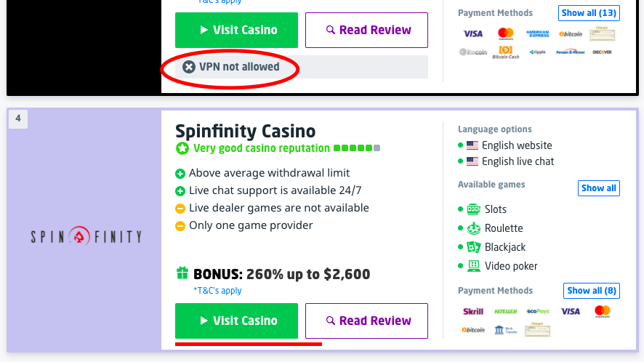Screen dimensions: 644x362
Task: Open the Spinfinity Casino Read Review button
Action: tap(366, 321)
